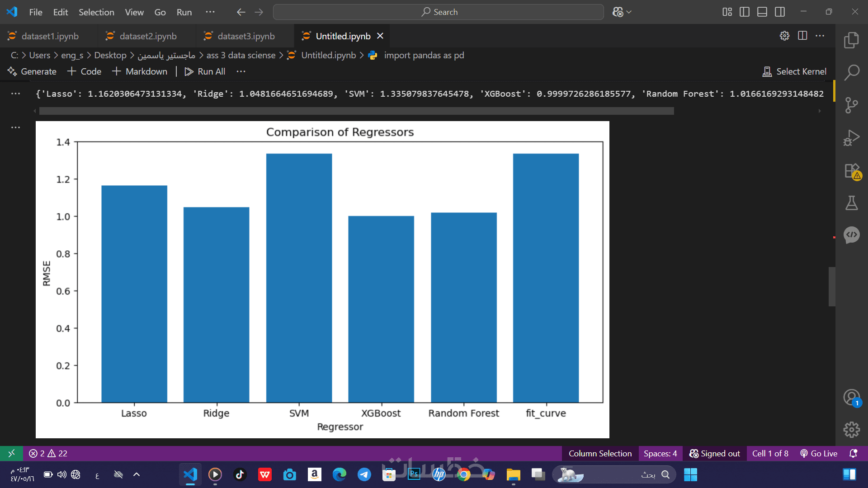Click the Select Kernel button

pos(794,71)
